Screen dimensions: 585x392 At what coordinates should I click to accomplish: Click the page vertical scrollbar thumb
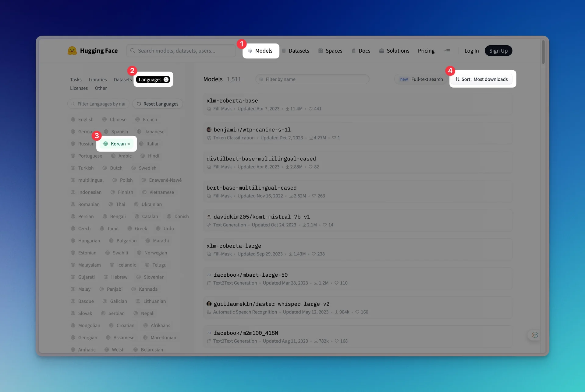(543, 52)
